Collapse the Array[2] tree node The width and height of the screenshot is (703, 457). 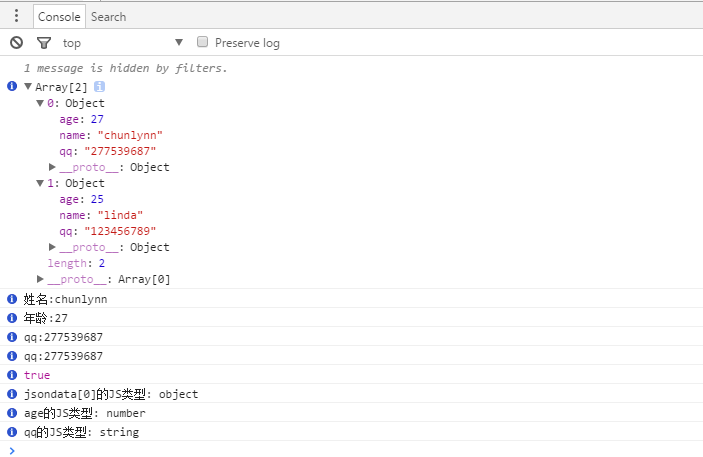[28, 87]
